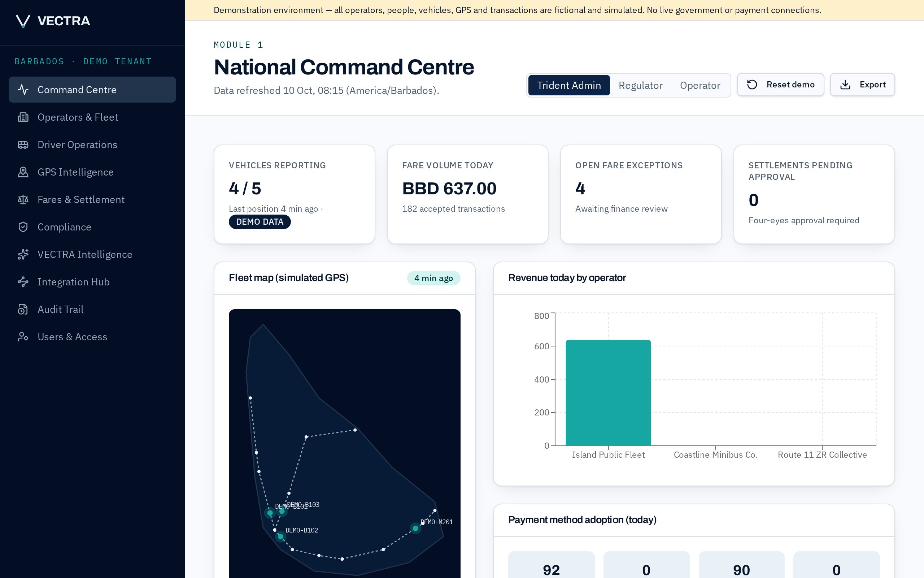Screen dimensions: 924x578
Task: Click the Reset demo button
Action: pyautogui.click(x=780, y=85)
